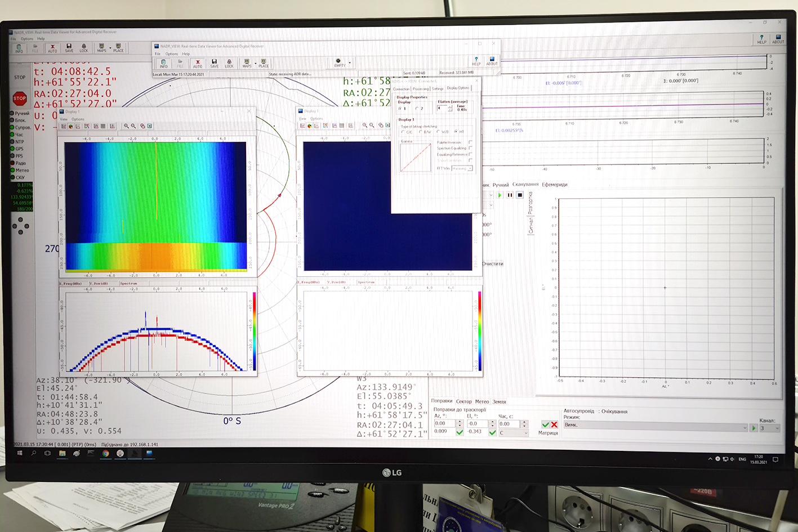Viewport: 798px width, 532px height.
Task: Click AUTO icon in front NADR_VIEW toolbar
Action: 198,63
